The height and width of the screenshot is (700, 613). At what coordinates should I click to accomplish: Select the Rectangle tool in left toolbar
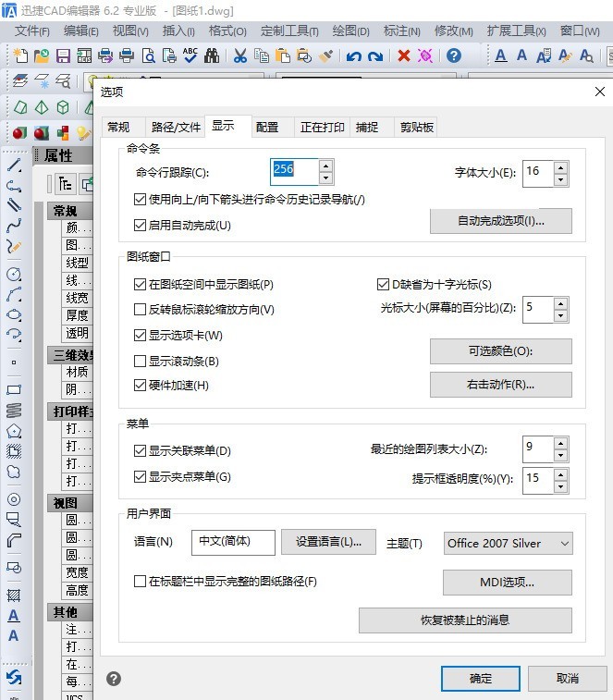14,389
